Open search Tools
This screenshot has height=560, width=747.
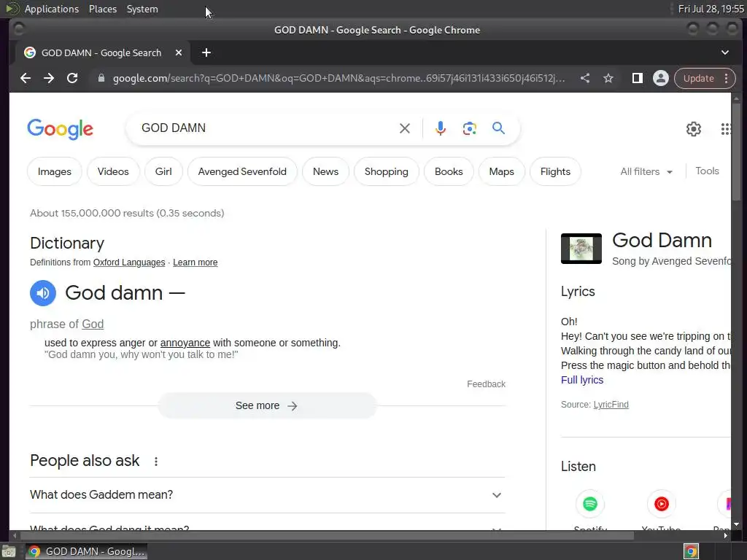(707, 171)
